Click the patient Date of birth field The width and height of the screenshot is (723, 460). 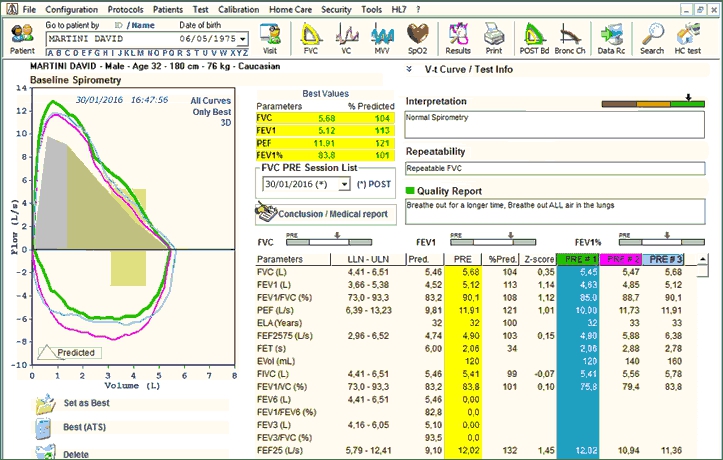coord(207,39)
